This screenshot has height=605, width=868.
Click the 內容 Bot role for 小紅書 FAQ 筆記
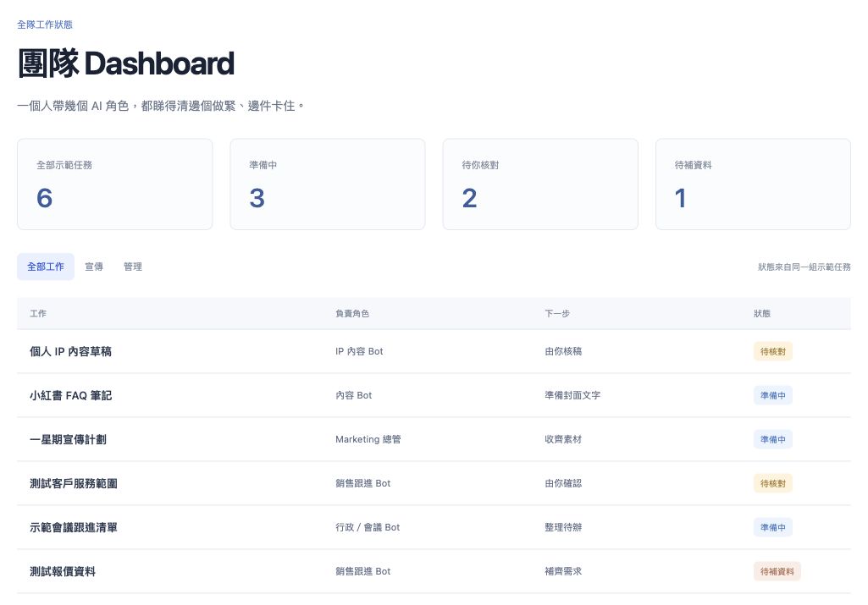click(x=354, y=395)
